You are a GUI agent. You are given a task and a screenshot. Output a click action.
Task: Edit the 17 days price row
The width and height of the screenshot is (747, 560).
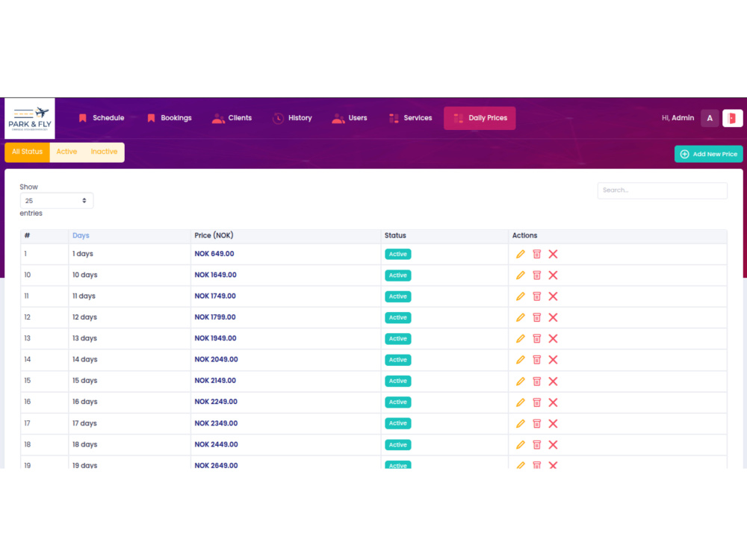520,423
